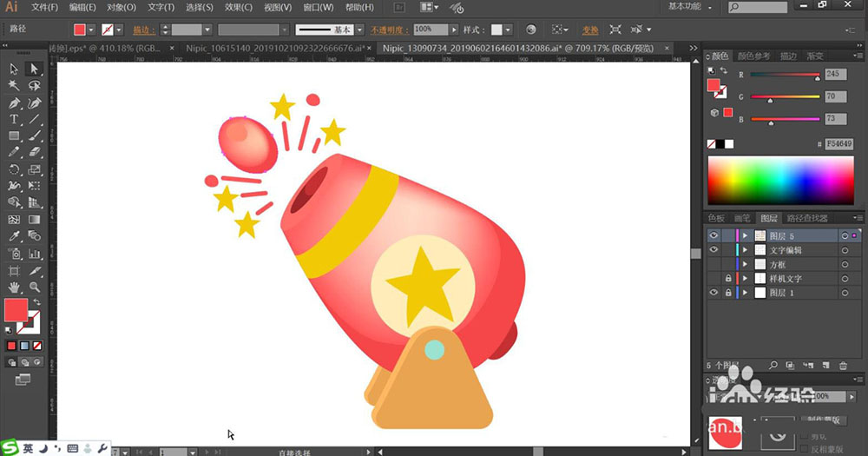This screenshot has width=868, height=456.
Task: Expand the 文字编辑 layer
Action: pos(745,250)
